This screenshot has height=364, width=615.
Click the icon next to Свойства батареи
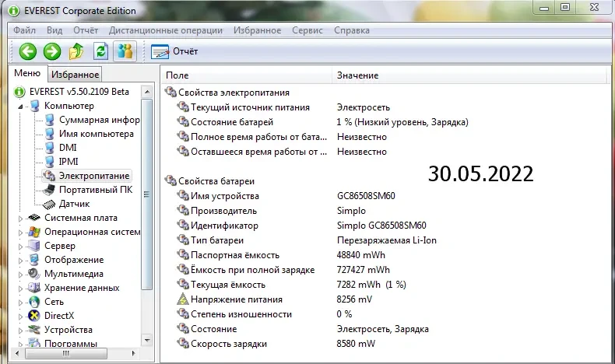click(x=170, y=180)
